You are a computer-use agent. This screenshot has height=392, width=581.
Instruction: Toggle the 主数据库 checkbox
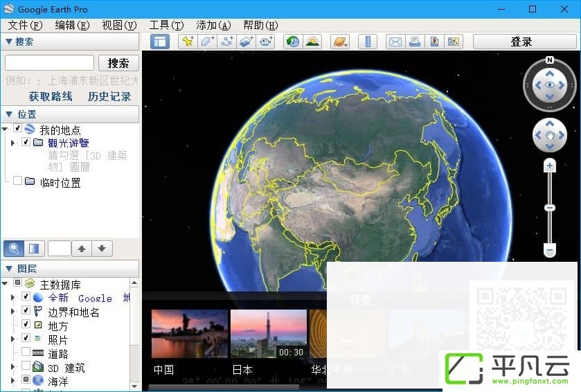17,283
